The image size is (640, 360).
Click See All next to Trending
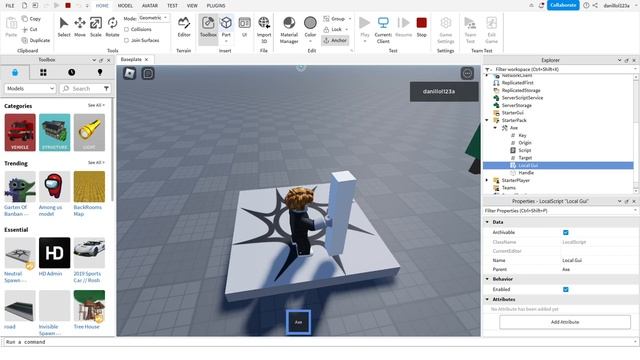96,162
